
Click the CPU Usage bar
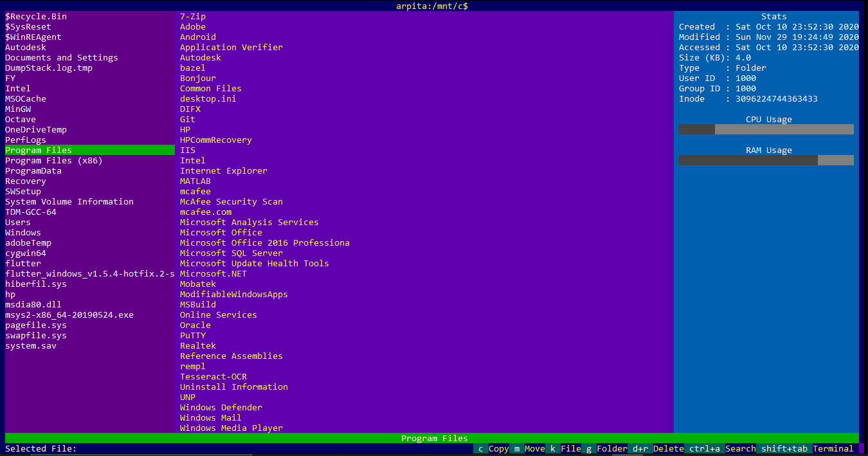coord(766,129)
